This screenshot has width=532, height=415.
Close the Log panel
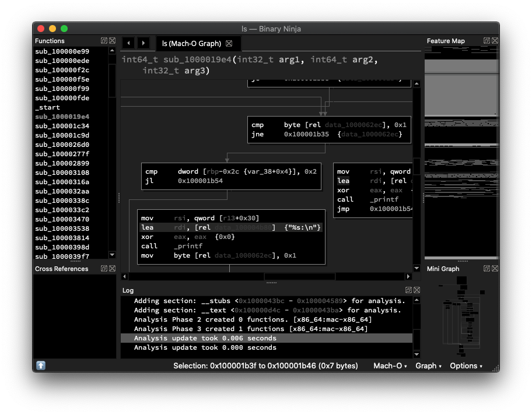pyautogui.click(x=417, y=290)
